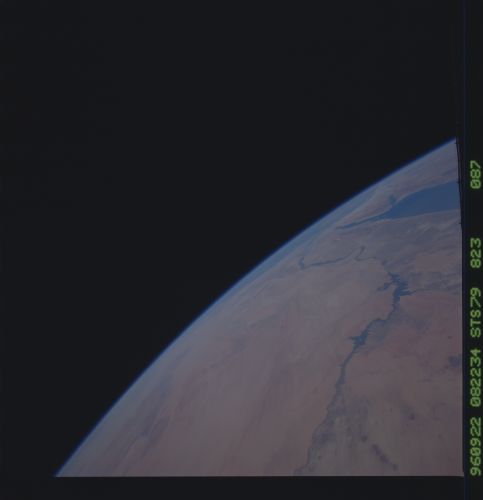Click the top tip of Earth's limb near film edge

(454, 139)
